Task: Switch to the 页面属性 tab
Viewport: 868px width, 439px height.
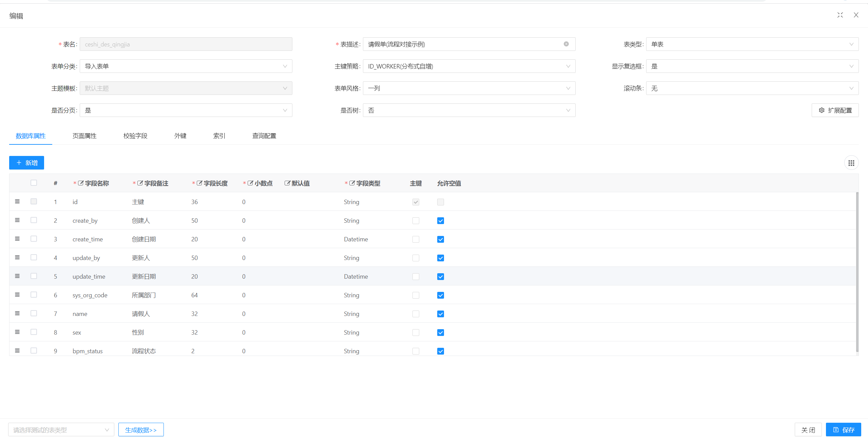Action: [84, 136]
